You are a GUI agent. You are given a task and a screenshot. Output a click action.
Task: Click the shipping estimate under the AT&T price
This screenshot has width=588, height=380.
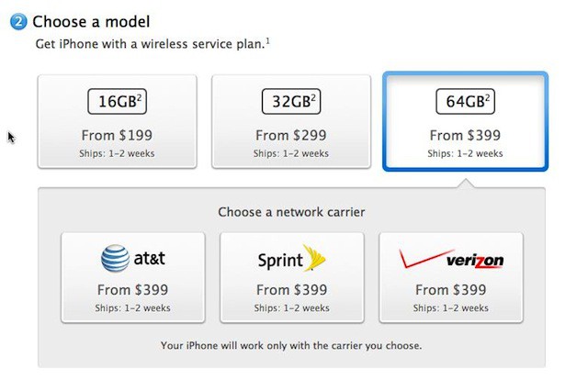pos(132,307)
